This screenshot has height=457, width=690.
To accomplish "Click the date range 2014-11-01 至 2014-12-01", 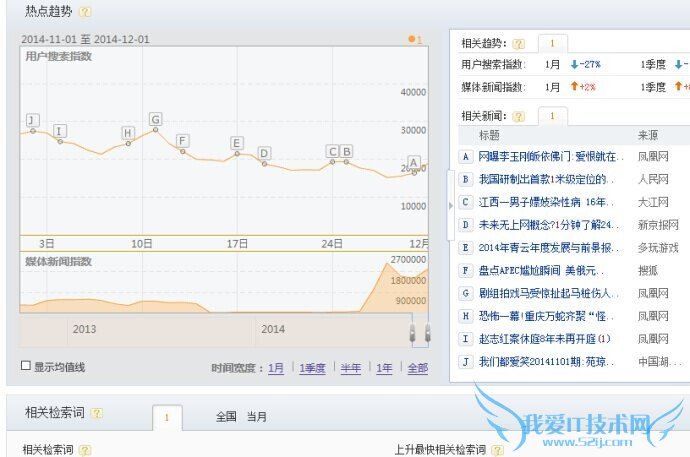I will pyautogui.click(x=85, y=39).
